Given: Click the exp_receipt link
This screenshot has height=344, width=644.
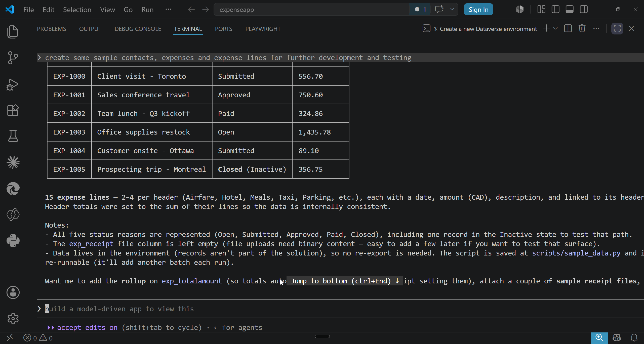Looking at the screenshot, I should tap(91, 244).
